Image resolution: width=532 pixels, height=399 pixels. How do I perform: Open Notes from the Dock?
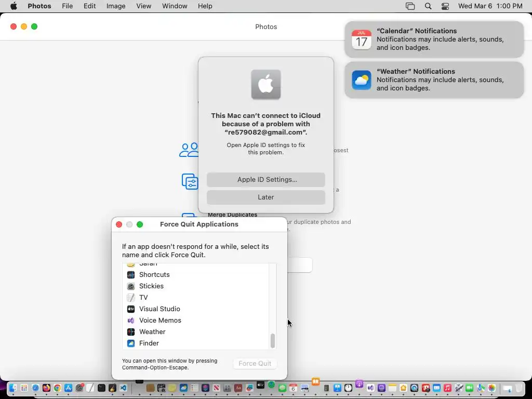coord(393,388)
